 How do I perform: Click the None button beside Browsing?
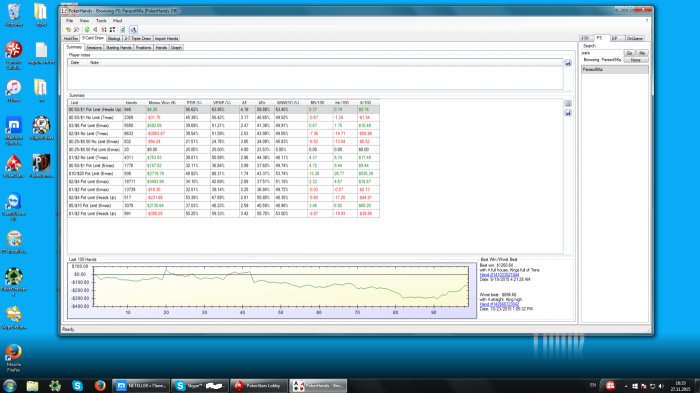pos(636,60)
